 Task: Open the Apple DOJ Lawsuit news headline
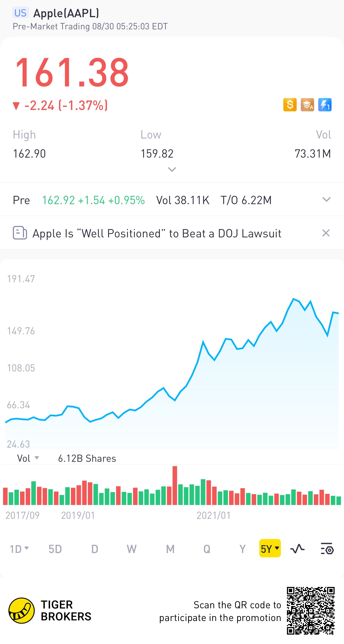pos(157,234)
